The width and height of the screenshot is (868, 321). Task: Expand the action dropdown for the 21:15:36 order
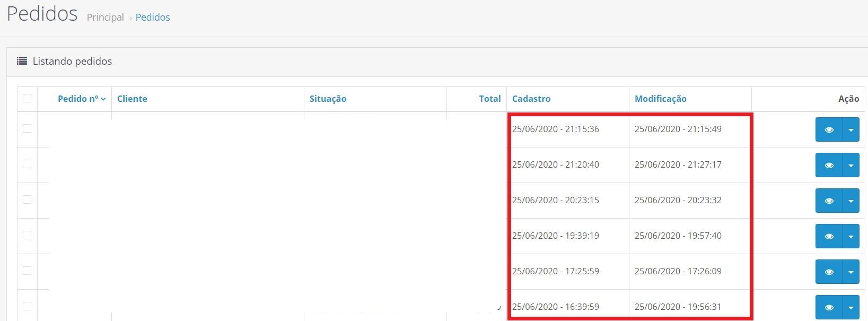pos(851,130)
